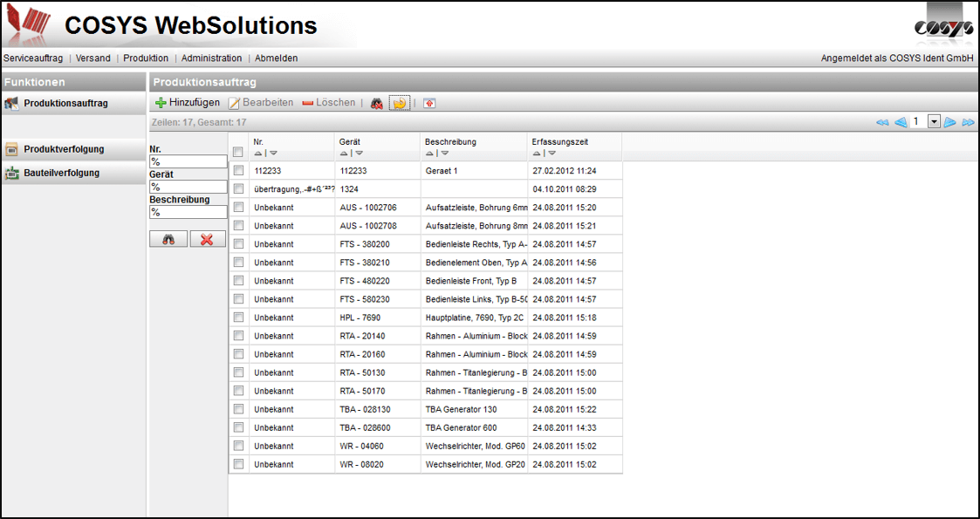The image size is (980, 519).
Task: Click the 'RTA - 20160' device cell
Action: tap(378, 354)
